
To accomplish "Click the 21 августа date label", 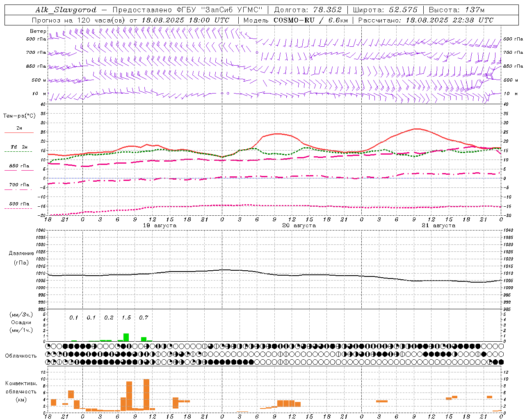I will [x=438, y=226].
